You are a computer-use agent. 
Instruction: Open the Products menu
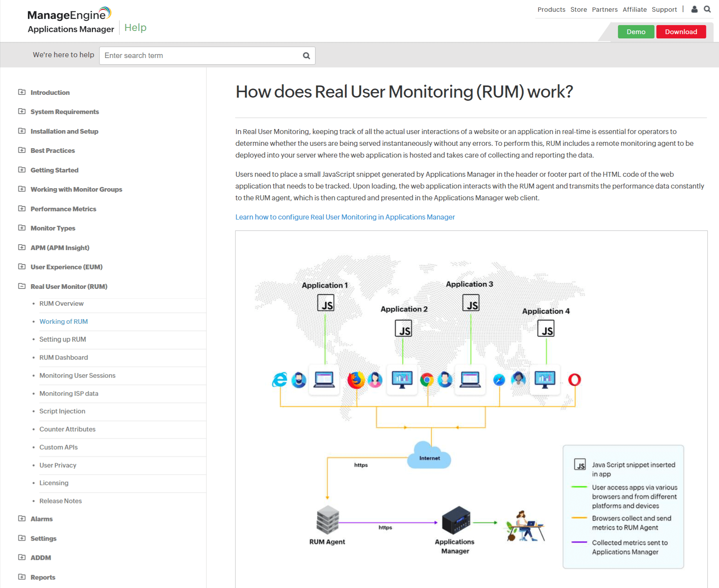551,9
